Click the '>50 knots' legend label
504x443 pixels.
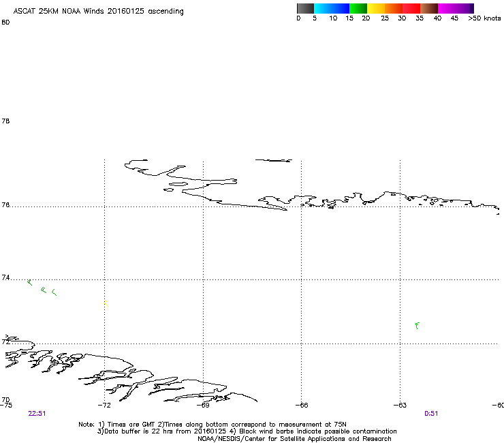[484, 18]
